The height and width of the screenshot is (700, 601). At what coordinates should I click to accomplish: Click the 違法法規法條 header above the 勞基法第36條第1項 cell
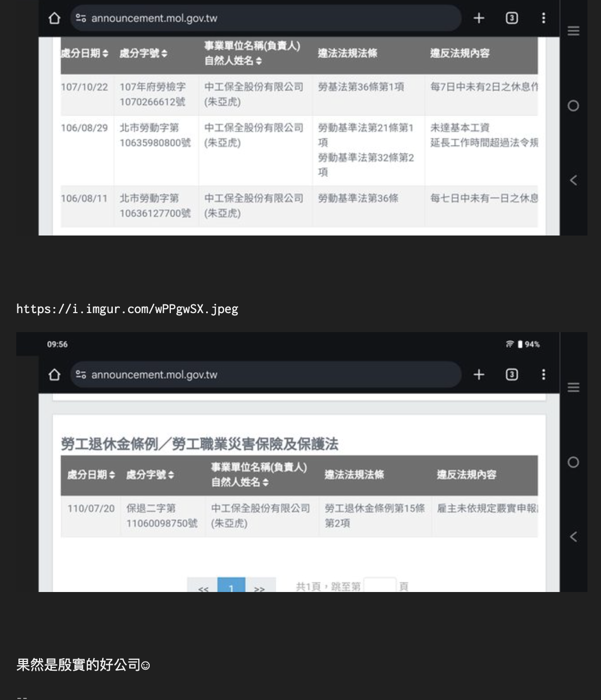348,54
